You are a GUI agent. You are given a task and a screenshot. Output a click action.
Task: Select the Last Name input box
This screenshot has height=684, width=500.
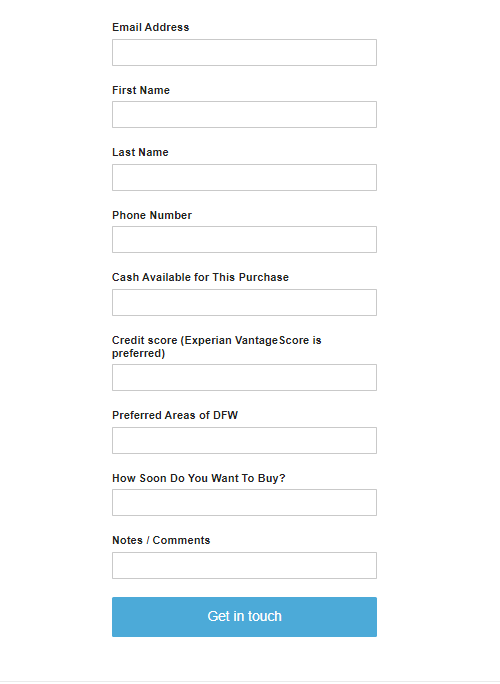click(244, 178)
